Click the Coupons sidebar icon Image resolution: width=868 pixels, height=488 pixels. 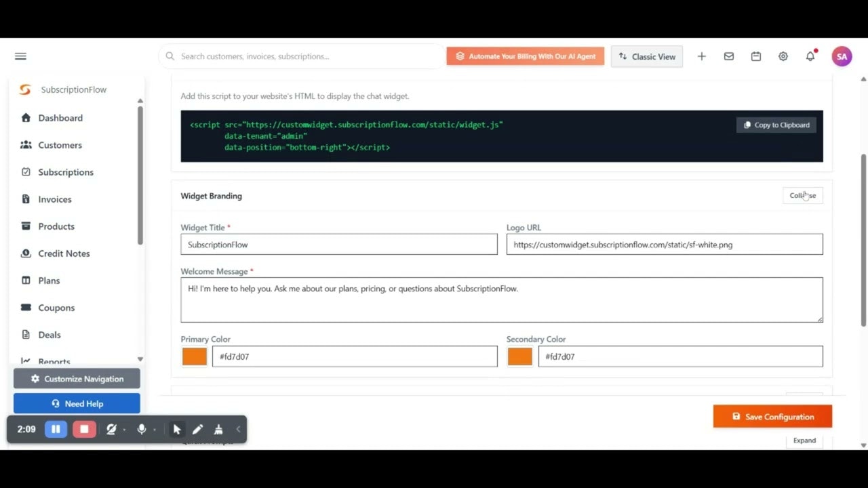pos(26,308)
